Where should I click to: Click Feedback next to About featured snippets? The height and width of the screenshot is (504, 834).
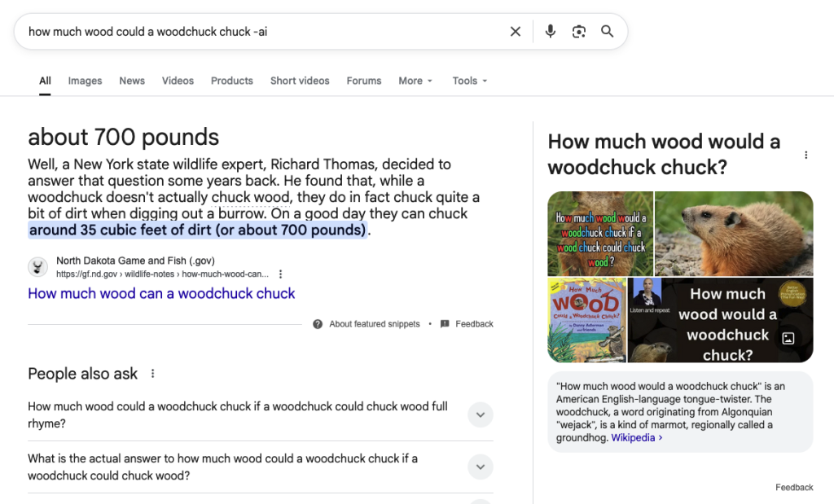(475, 324)
